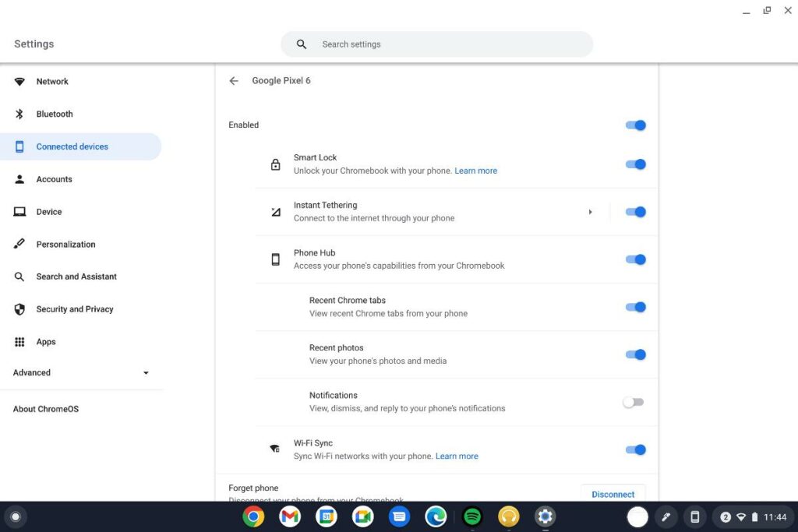Turn off the Smart Lock toggle
The width and height of the screenshot is (798, 532).
[x=635, y=164]
